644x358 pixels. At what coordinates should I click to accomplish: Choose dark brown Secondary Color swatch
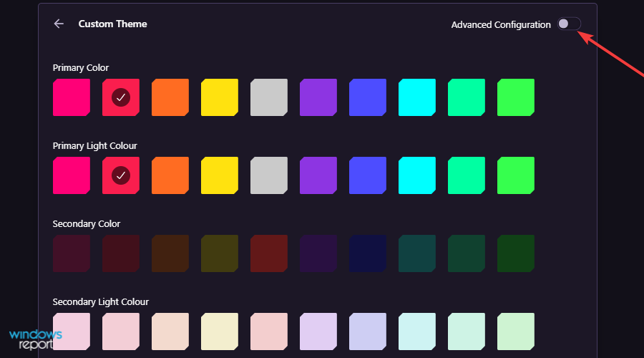pos(170,253)
